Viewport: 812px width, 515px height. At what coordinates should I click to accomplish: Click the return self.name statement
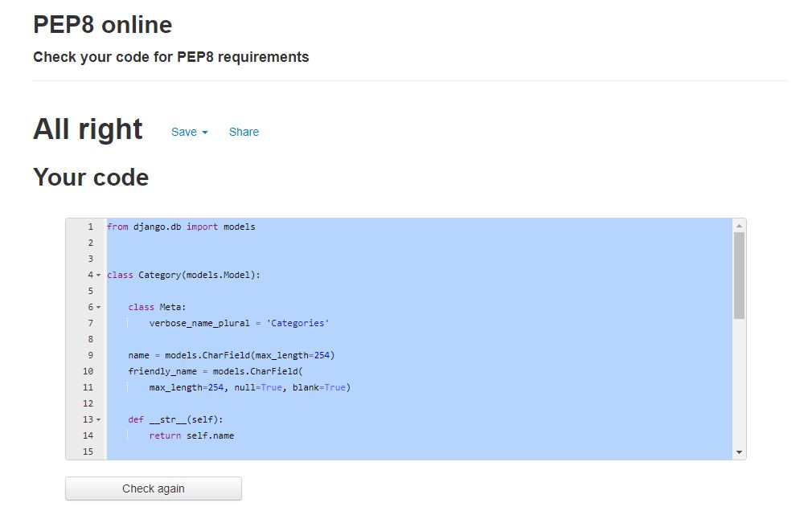[x=193, y=435]
